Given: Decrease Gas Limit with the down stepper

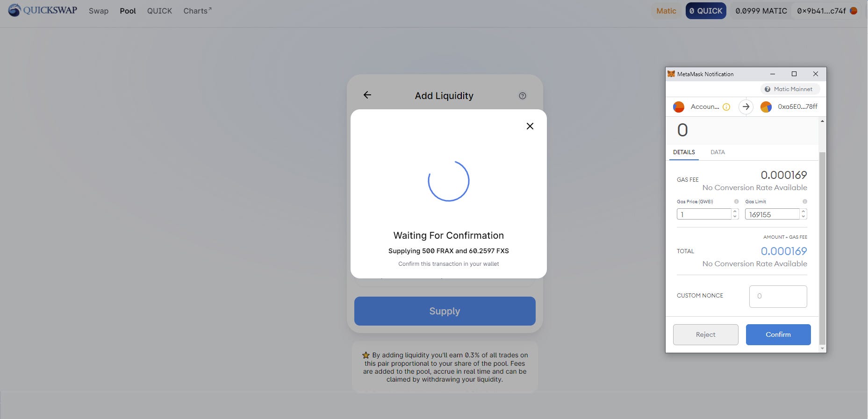Looking at the screenshot, I should point(803,217).
